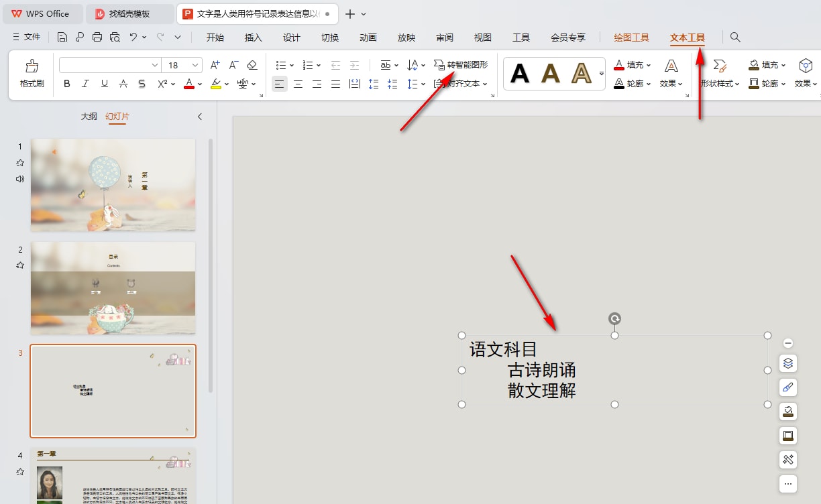Select slide 4 thumbnail
The height and width of the screenshot is (504, 821).
(113, 475)
